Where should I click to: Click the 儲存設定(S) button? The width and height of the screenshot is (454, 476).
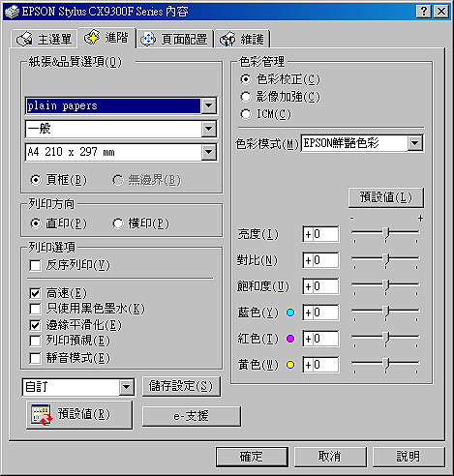[x=181, y=386]
